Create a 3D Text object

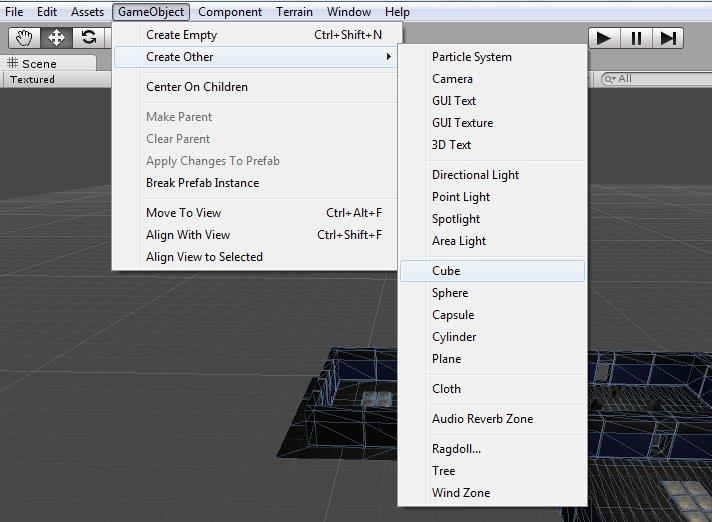pyautogui.click(x=493, y=145)
